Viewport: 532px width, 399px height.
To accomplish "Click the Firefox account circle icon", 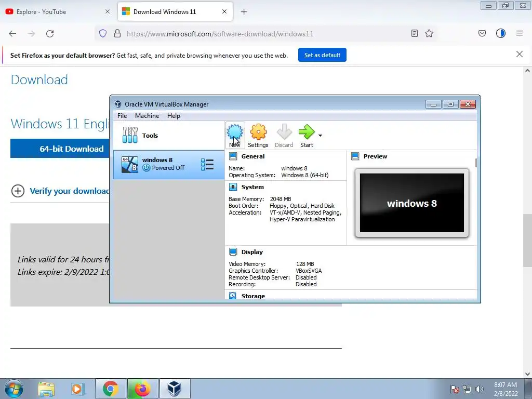I will click(x=501, y=33).
